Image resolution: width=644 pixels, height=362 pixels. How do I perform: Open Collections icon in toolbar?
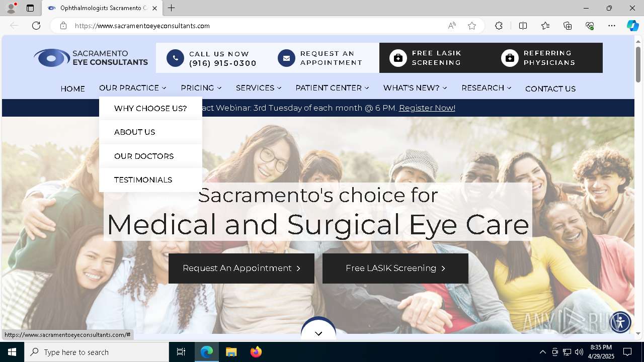568,26
